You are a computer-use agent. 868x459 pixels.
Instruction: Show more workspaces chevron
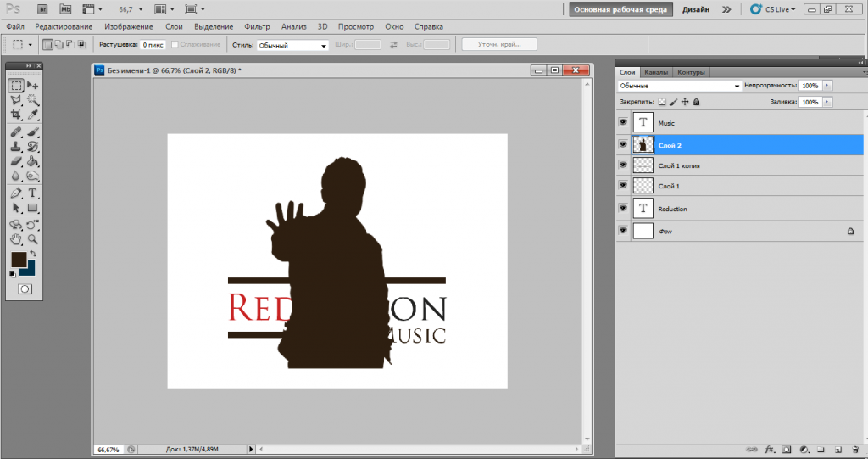(x=726, y=9)
